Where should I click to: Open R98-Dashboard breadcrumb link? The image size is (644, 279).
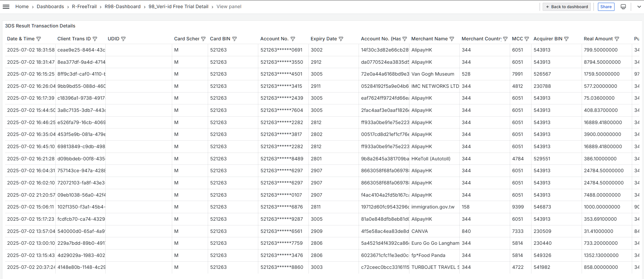[x=122, y=7]
